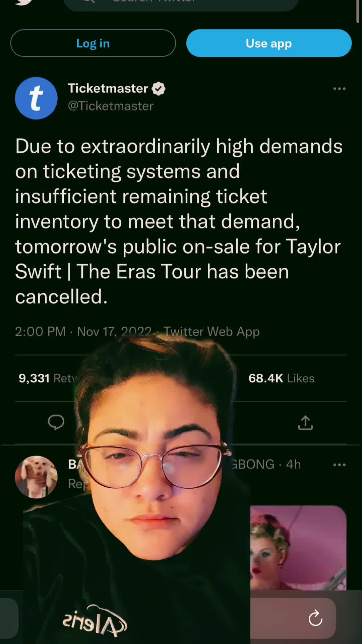The height and width of the screenshot is (644, 362).
Task: Open the Search Twitter field
Action: (x=181, y=5)
